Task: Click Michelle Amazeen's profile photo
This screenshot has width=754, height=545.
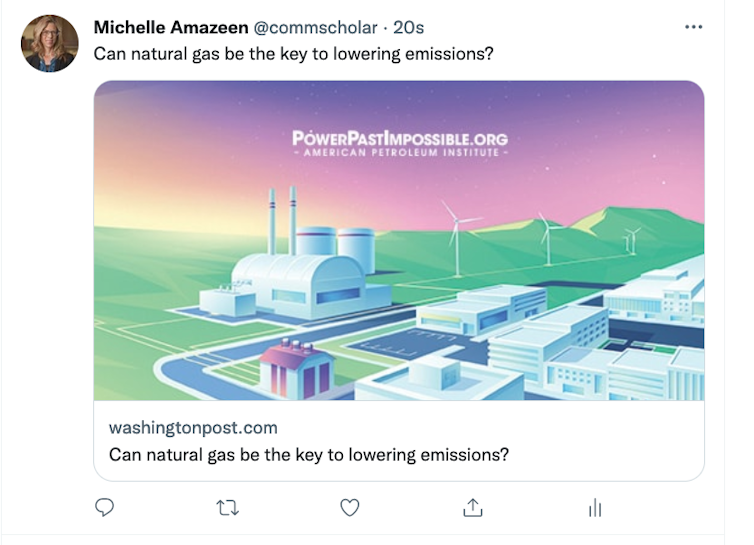Action: (x=49, y=43)
